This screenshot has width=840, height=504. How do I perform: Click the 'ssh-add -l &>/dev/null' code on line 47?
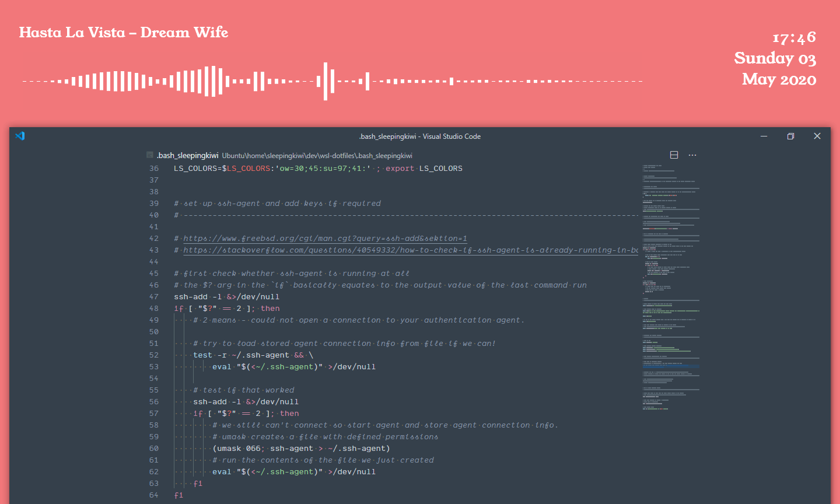click(226, 297)
